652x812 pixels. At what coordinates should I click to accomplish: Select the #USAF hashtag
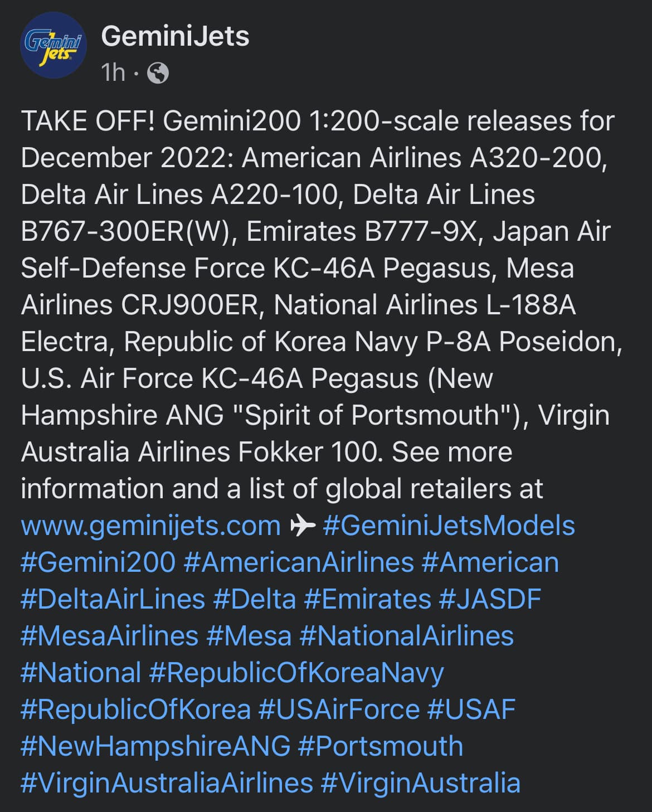pos(471,709)
